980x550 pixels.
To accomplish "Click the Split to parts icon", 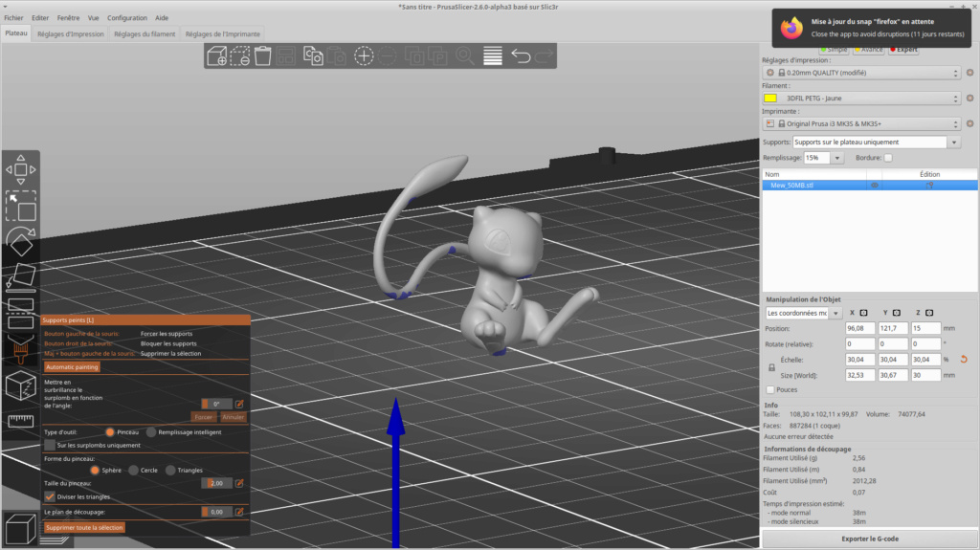I will 437,56.
